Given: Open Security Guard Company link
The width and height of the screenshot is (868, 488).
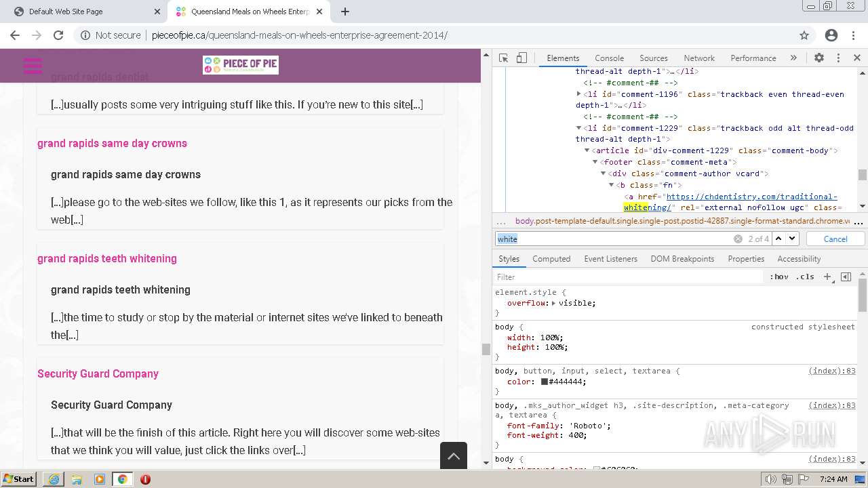Looking at the screenshot, I should (98, 373).
